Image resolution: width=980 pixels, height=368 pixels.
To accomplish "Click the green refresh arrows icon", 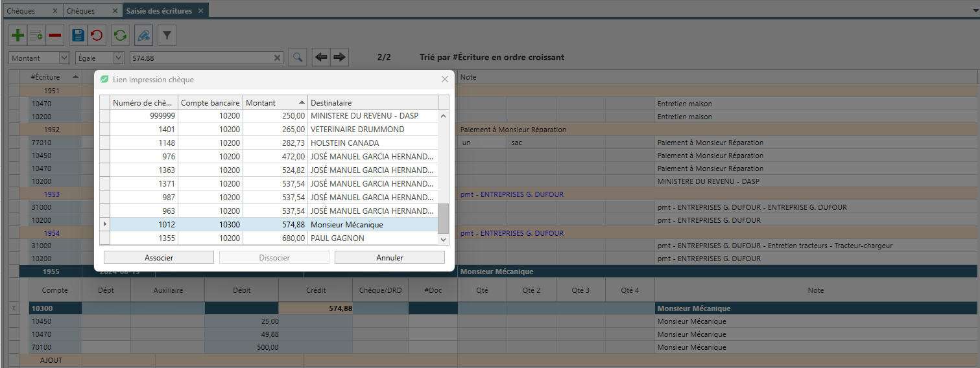I will [120, 35].
